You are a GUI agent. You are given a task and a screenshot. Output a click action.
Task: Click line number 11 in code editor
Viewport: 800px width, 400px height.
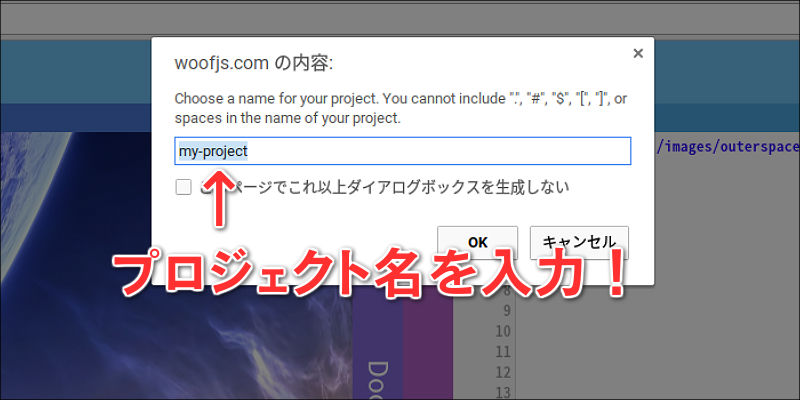point(503,352)
